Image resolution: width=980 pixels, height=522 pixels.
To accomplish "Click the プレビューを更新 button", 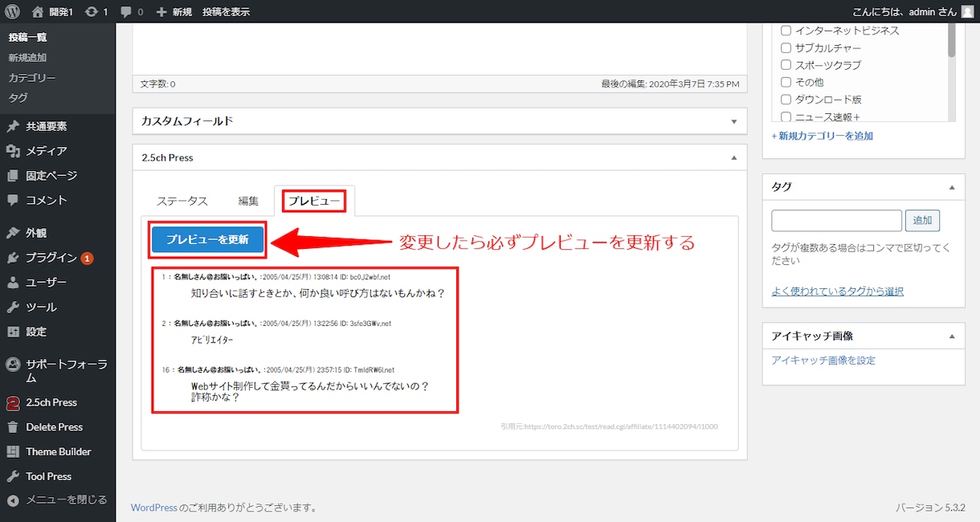I will (x=207, y=239).
